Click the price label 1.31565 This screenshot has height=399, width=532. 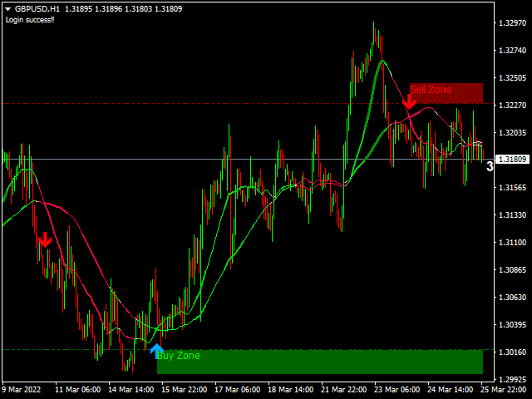tap(512, 188)
